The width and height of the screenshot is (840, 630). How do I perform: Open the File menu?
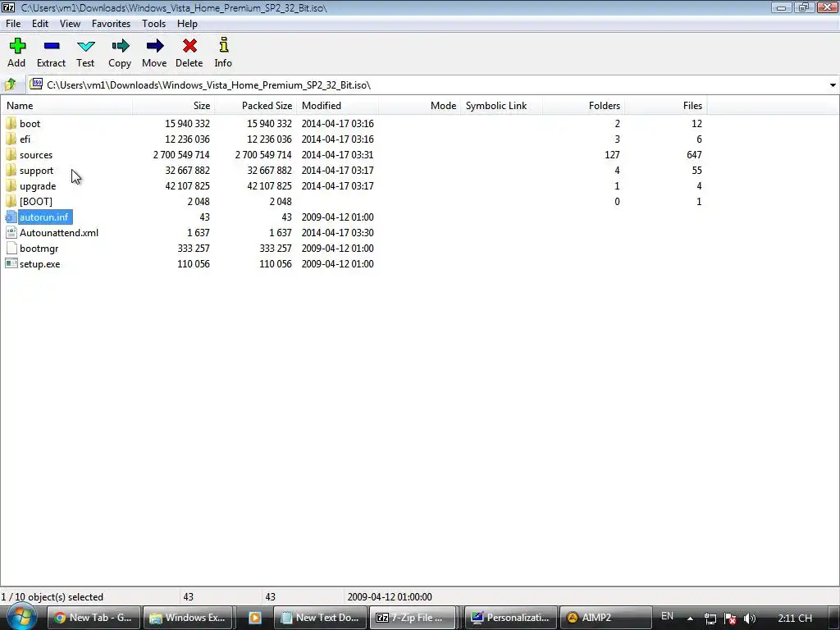point(13,24)
